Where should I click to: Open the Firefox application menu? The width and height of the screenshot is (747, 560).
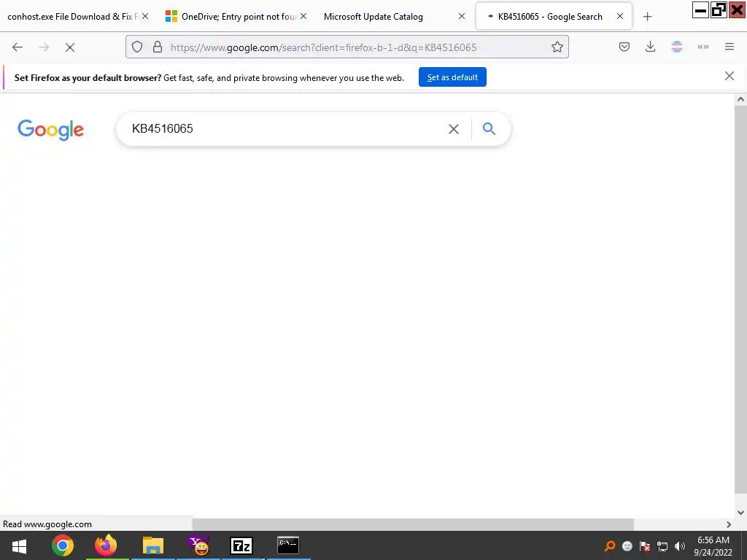pos(729,47)
